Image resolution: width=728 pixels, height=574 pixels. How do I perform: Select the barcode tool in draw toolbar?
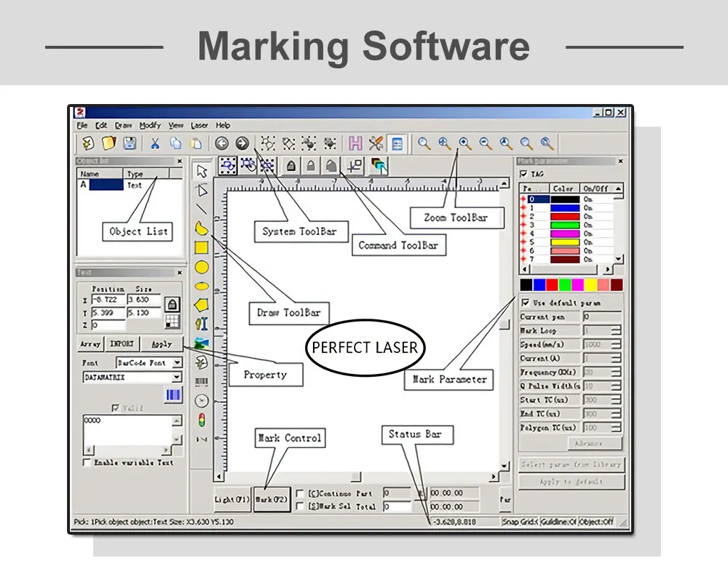click(x=202, y=381)
